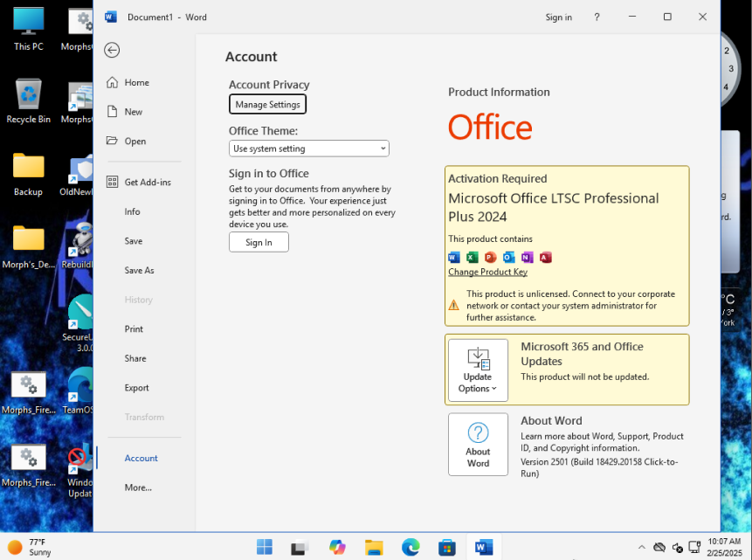Screen dimensions: 752x560
Task: Click the Home house icon in sidebar
Action: [x=112, y=82]
